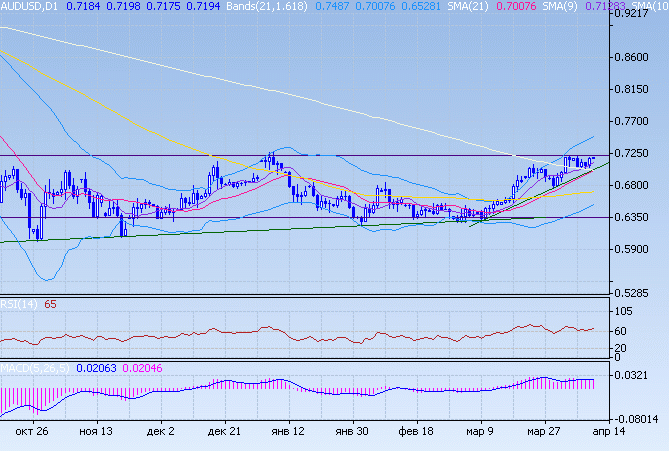The image size is (669, 451).
Task: Click the 0.6350 price axis label
Action: [x=638, y=217]
